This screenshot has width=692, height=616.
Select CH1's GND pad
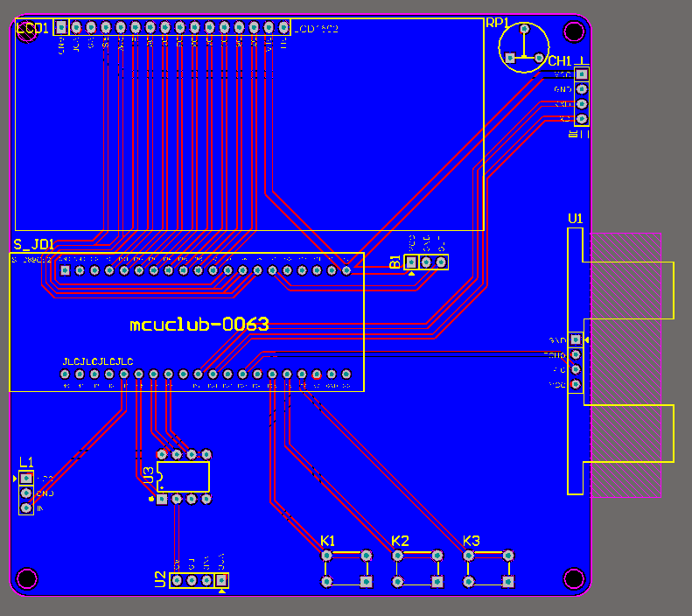tap(582, 89)
